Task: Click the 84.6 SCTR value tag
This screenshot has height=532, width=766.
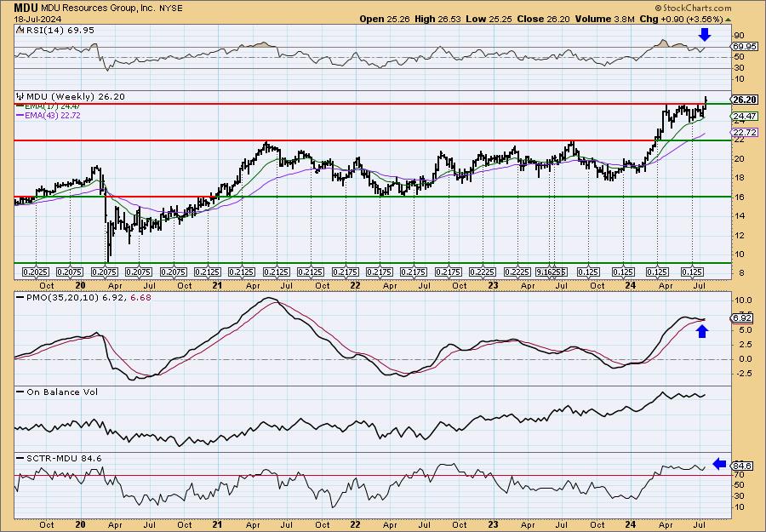Action: click(x=743, y=466)
